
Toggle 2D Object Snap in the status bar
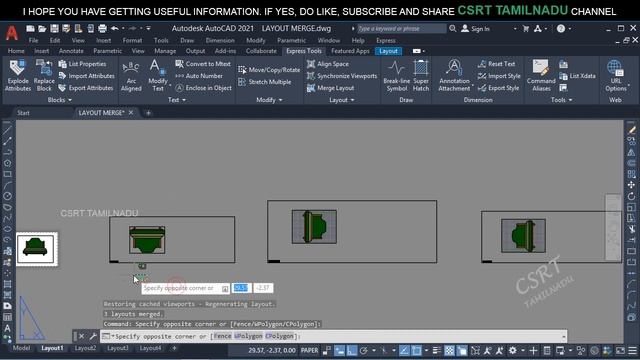pyautogui.click(x=417, y=351)
